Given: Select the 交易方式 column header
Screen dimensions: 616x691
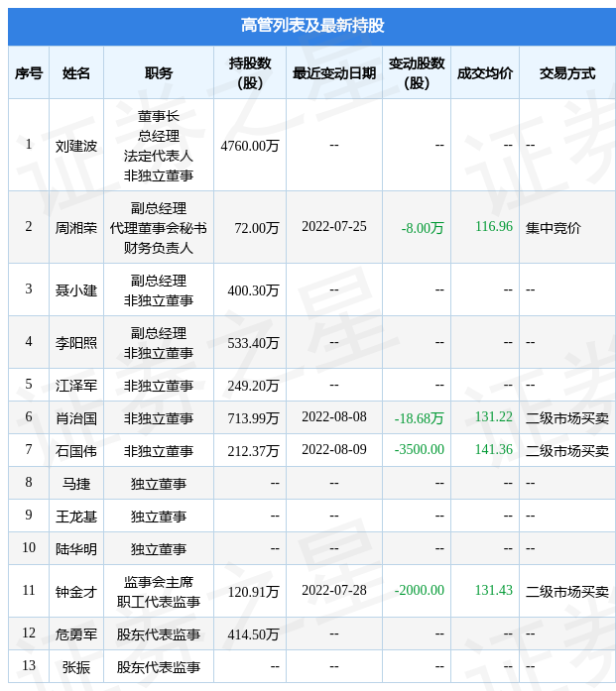Looking at the screenshot, I should (567, 73).
